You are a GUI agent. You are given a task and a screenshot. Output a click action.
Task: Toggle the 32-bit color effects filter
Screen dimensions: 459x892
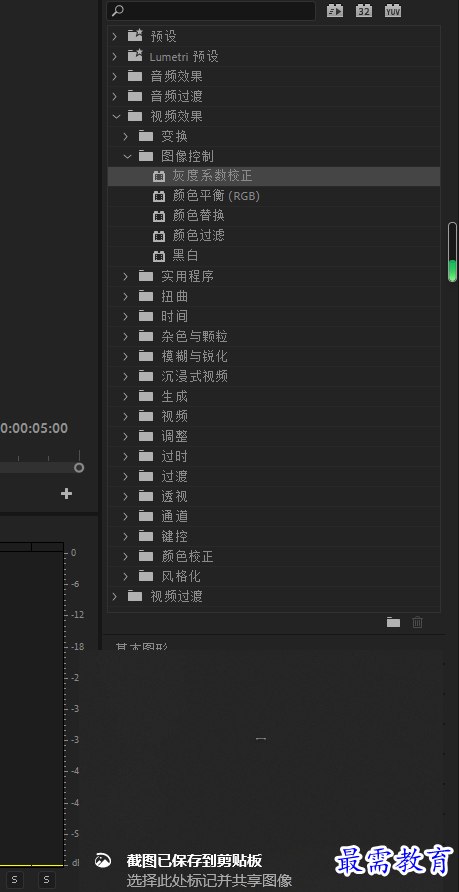click(364, 11)
